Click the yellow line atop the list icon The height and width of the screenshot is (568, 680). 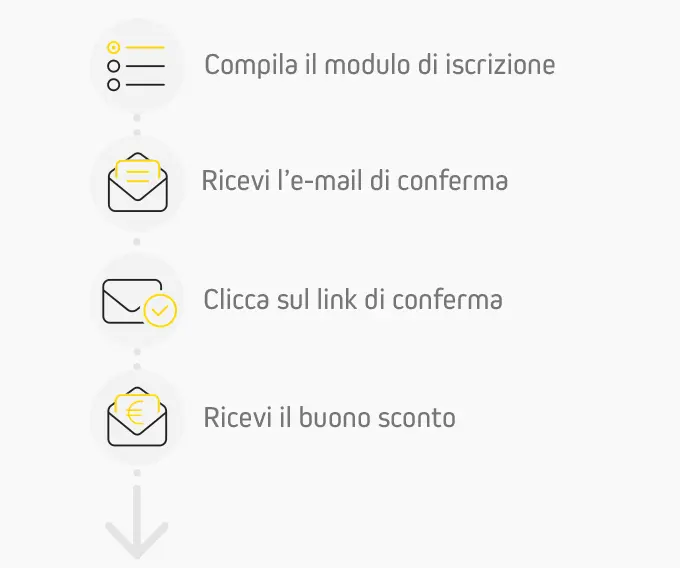[x=145, y=47]
